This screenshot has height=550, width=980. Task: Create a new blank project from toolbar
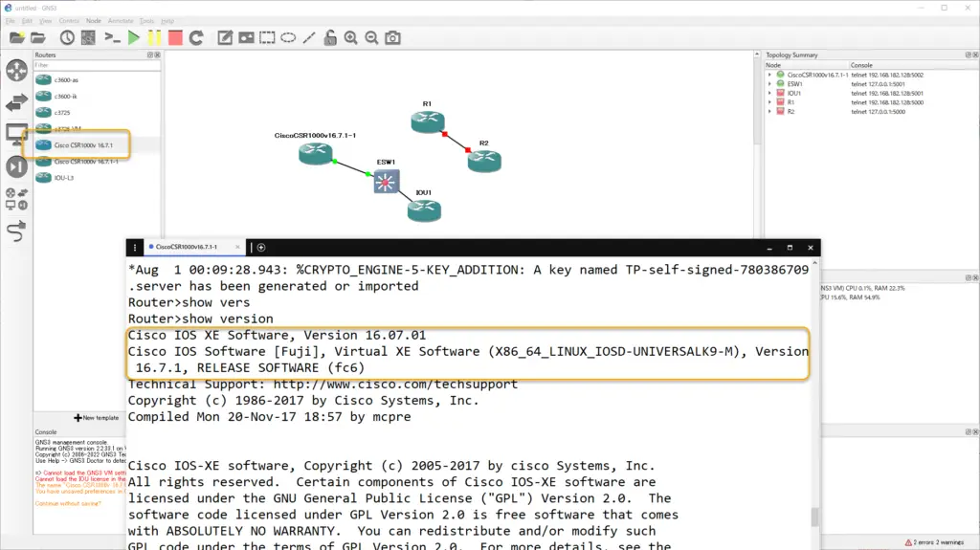click(x=17, y=38)
